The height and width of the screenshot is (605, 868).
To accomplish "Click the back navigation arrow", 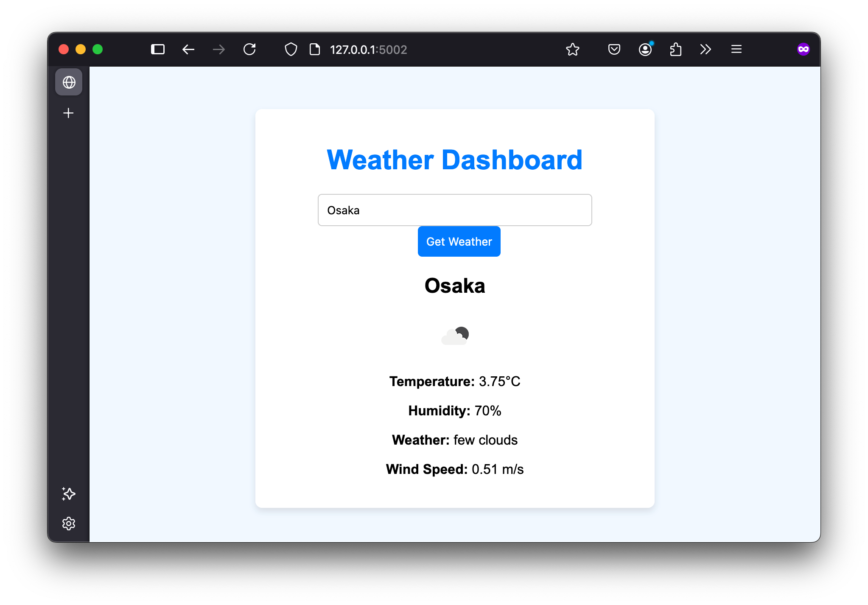I will [188, 49].
